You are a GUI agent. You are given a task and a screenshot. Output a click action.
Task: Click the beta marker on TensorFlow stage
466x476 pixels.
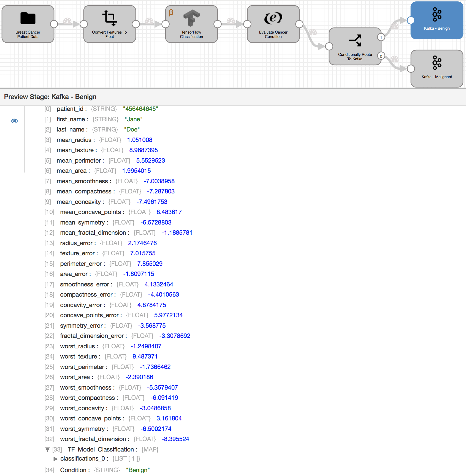(x=171, y=12)
